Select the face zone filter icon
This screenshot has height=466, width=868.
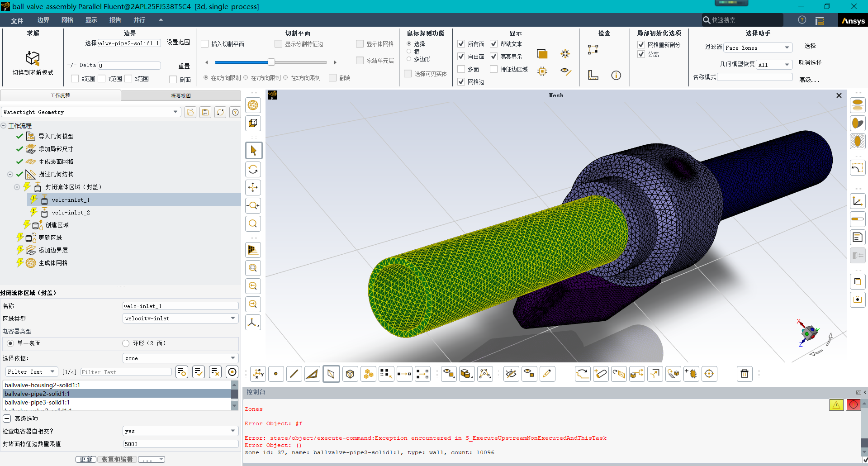pos(331,374)
